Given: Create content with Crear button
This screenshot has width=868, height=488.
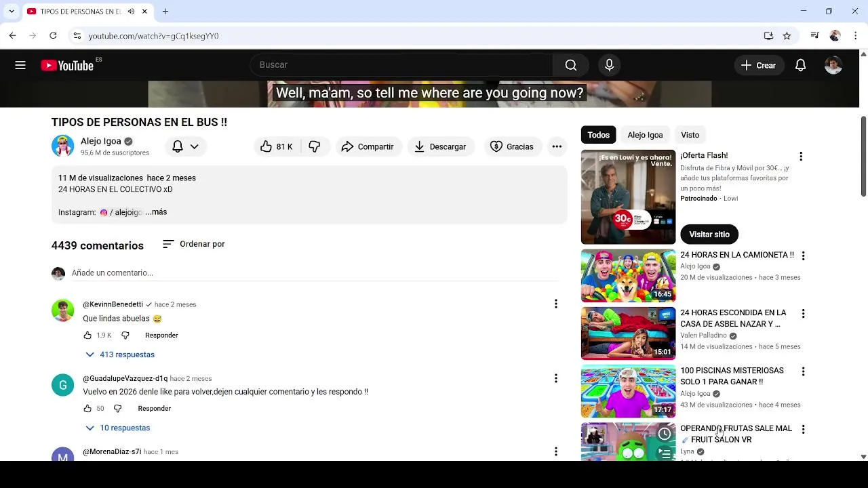Looking at the screenshot, I should [x=758, y=65].
